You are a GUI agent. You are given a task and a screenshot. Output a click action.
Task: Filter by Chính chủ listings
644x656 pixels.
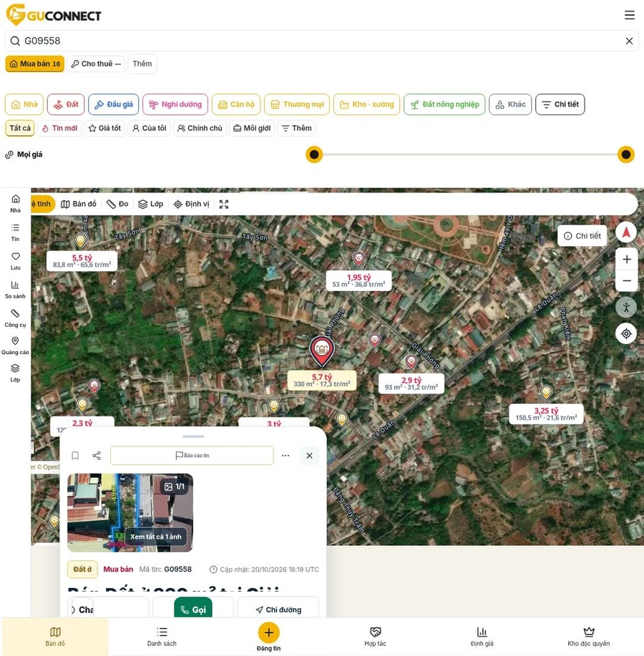tap(200, 128)
